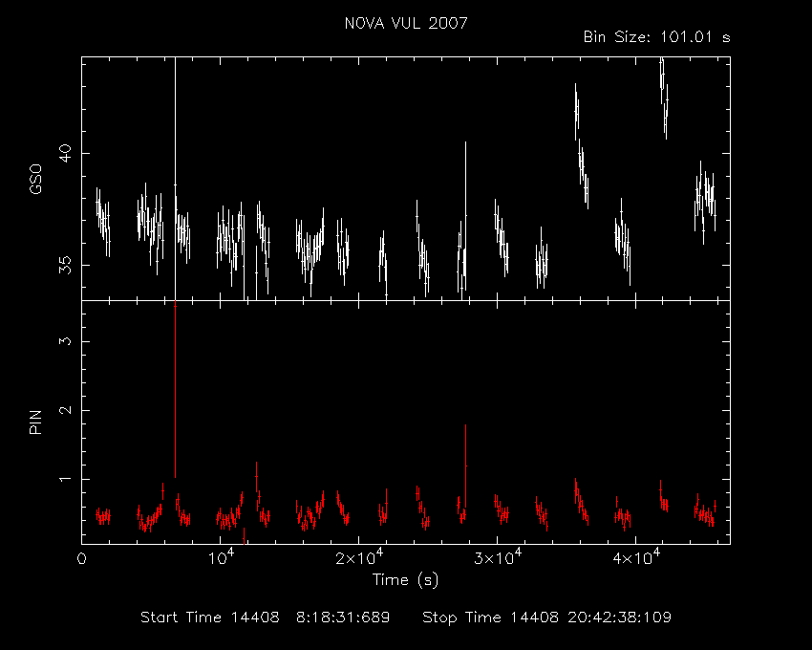This screenshot has width=812, height=650.
Task: Click the time axis tick label 4×10^4
Action: [x=636, y=557]
